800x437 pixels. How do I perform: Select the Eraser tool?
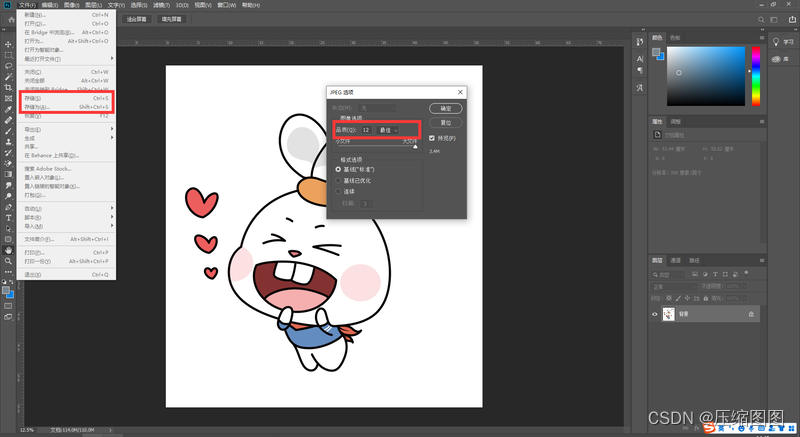pyautogui.click(x=8, y=163)
